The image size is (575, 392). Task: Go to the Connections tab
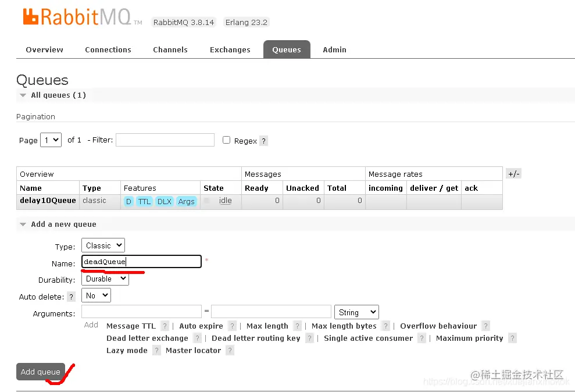tap(108, 49)
